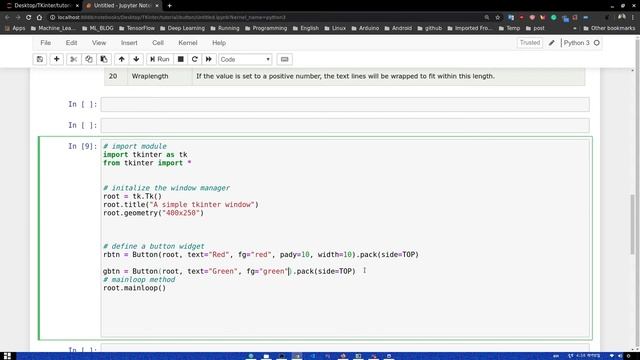Click the second empty In [ ] cell

click(345, 125)
